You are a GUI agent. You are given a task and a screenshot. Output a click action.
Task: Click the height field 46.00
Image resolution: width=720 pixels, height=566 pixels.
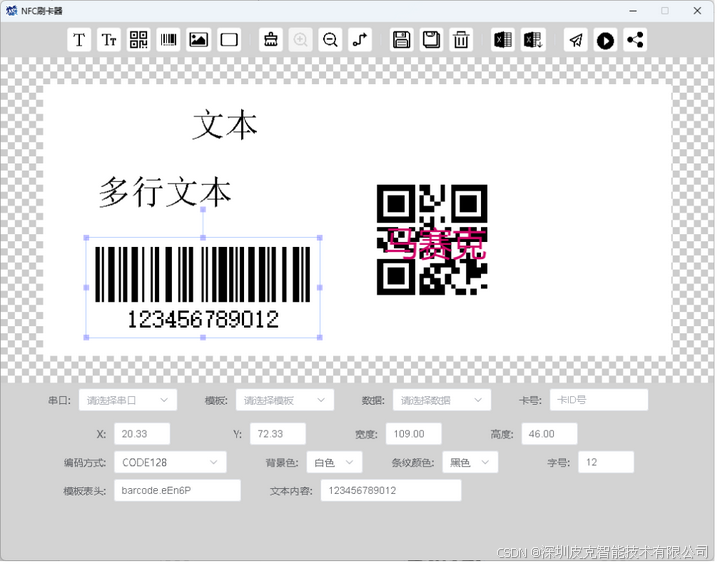click(x=549, y=434)
